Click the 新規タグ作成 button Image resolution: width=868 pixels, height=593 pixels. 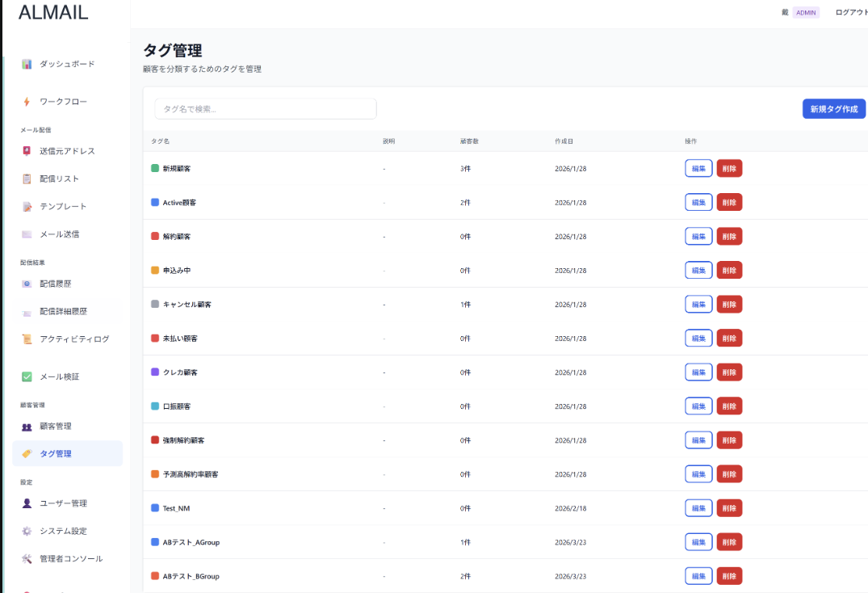(833, 108)
